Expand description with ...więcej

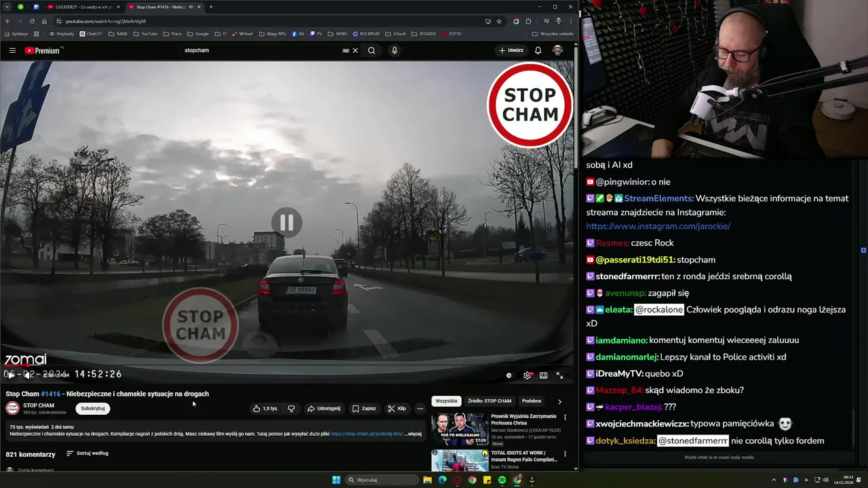pos(413,434)
